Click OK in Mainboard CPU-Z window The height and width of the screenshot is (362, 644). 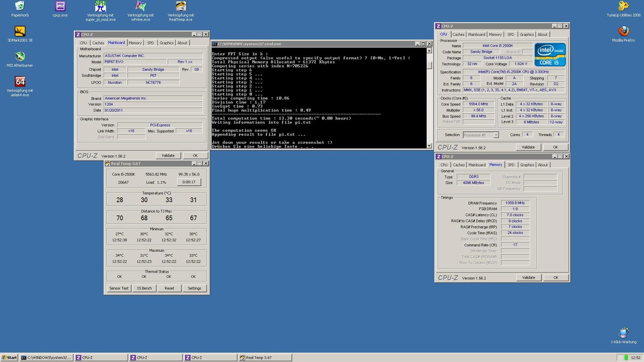point(195,155)
